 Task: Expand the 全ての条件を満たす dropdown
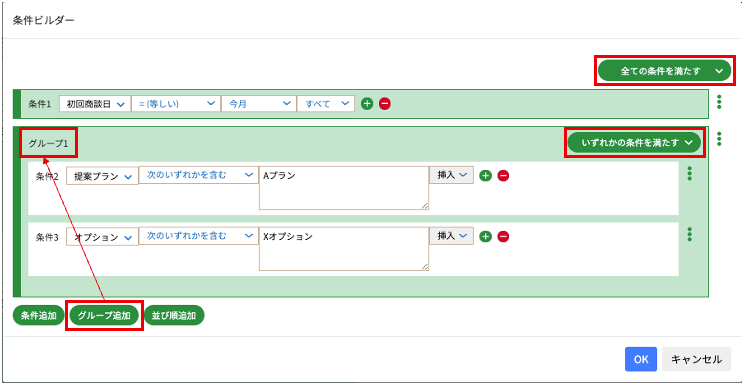[x=664, y=71]
